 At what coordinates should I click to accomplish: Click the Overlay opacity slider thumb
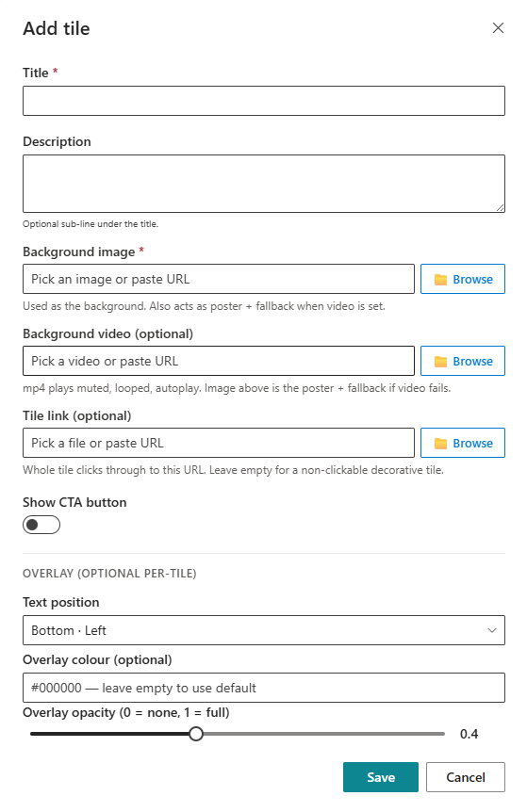[196, 734]
